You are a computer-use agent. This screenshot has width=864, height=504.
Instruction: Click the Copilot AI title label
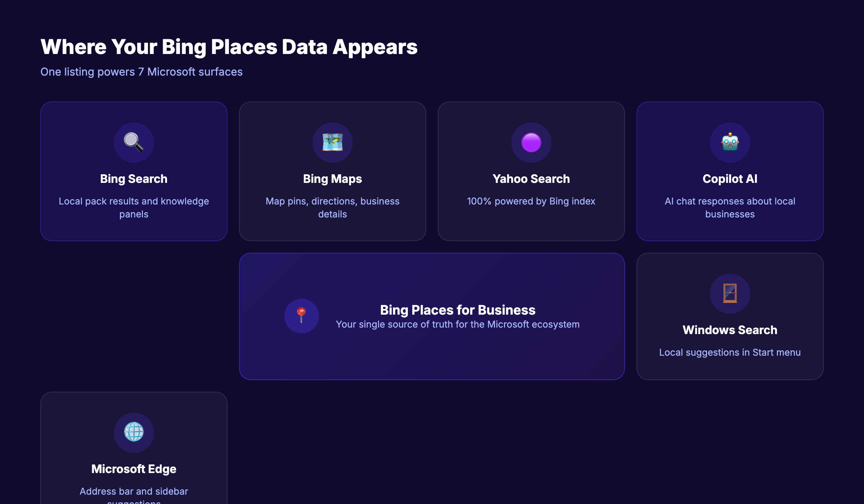(x=729, y=179)
